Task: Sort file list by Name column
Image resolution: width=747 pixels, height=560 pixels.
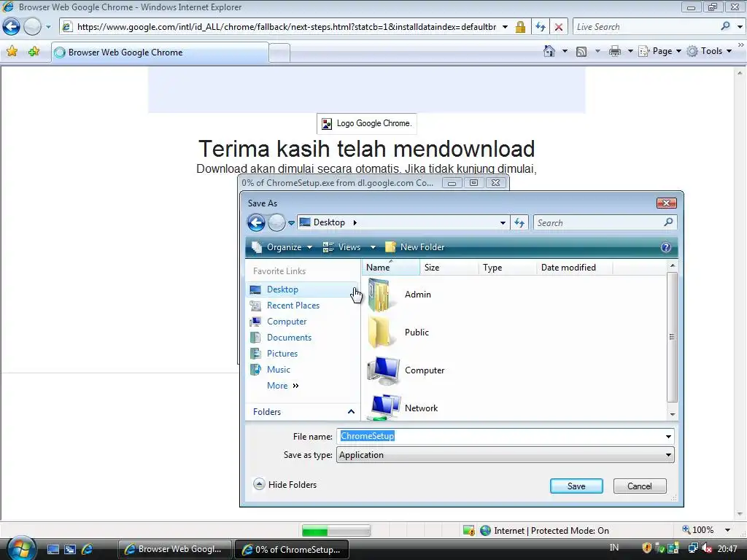Action: point(391,268)
